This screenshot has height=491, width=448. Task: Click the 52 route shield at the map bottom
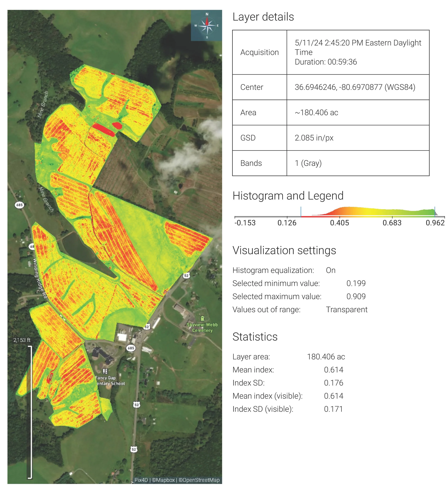tap(134, 449)
